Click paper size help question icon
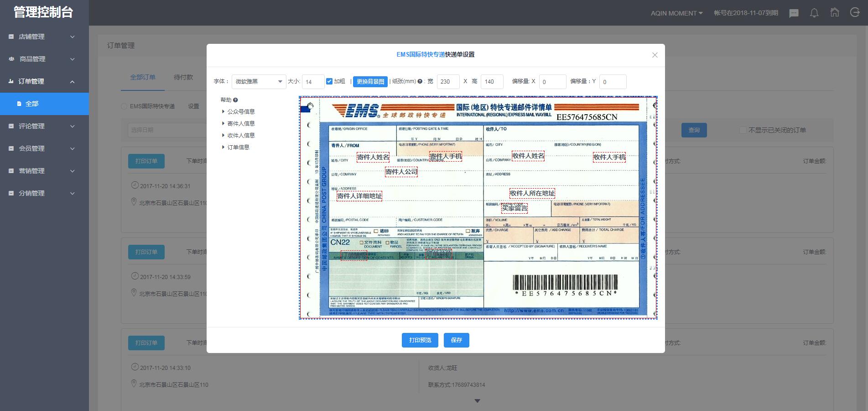 pyautogui.click(x=420, y=81)
